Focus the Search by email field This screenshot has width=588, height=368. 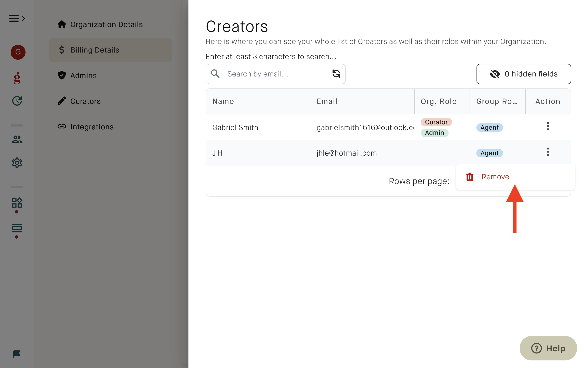pos(276,74)
